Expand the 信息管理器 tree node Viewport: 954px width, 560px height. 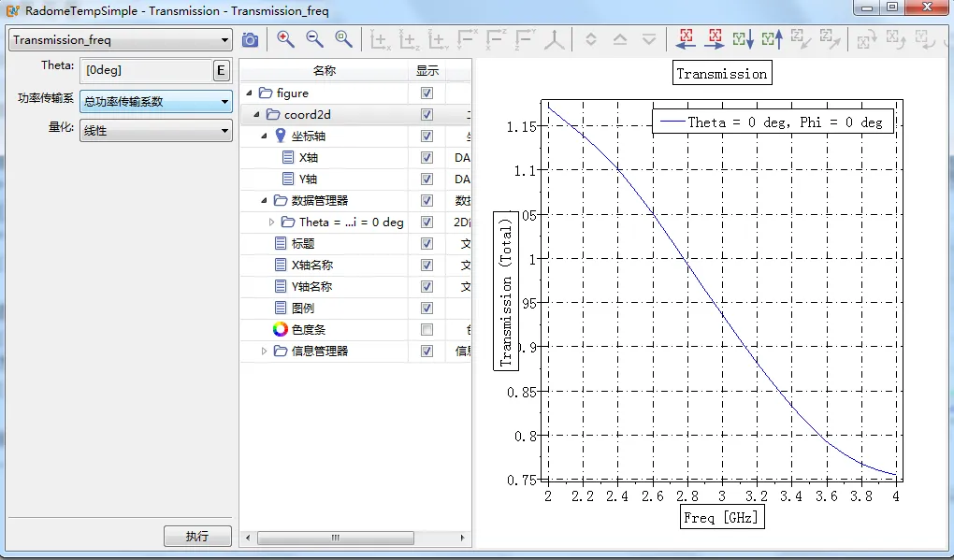(265, 352)
